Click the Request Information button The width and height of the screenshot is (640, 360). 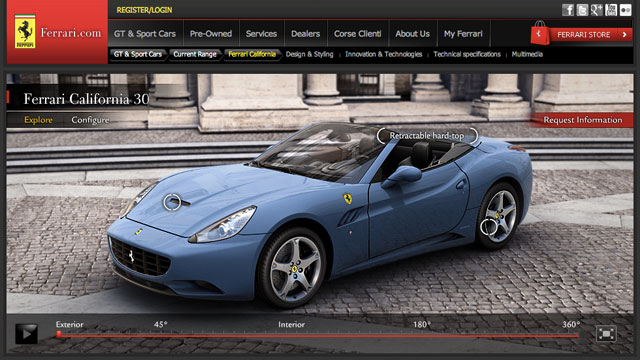pyautogui.click(x=582, y=120)
